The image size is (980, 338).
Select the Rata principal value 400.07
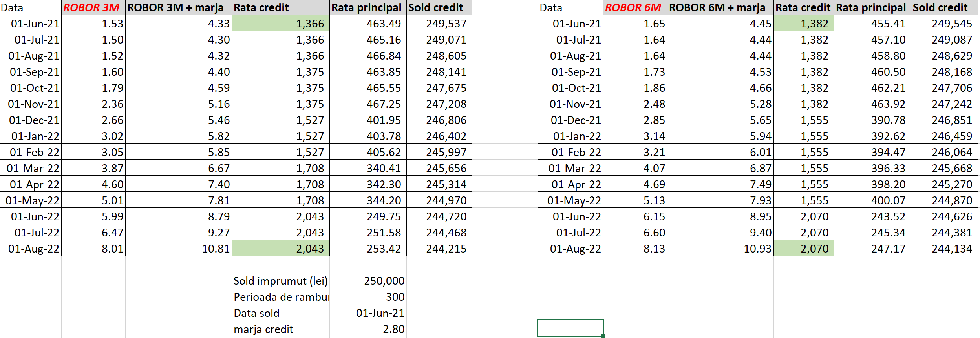tap(872, 200)
